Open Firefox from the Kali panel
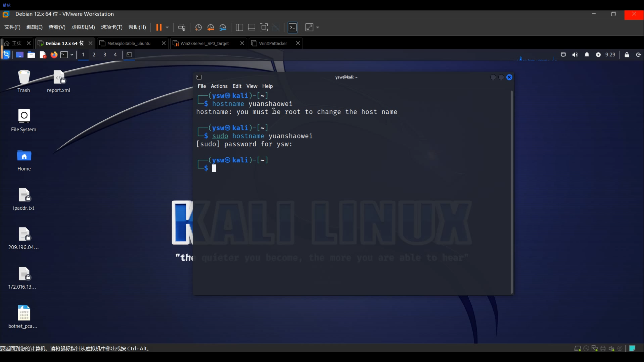 coord(54,55)
